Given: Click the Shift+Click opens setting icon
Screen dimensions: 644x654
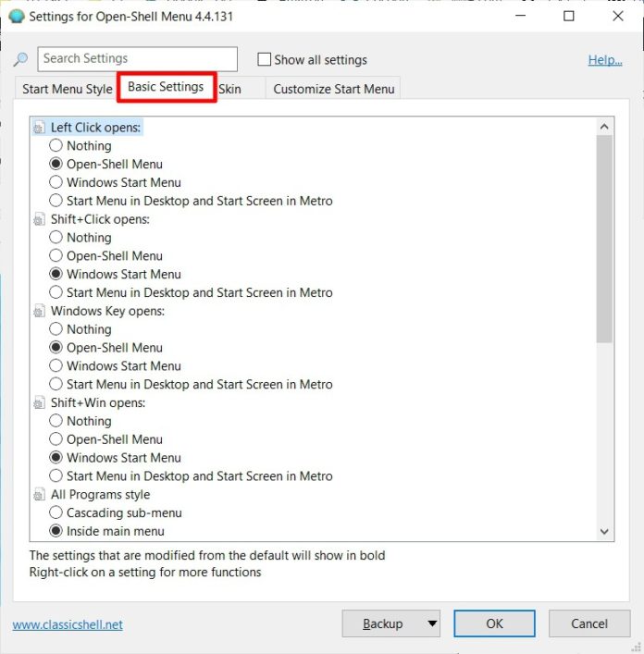Looking at the screenshot, I should pyautogui.click(x=39, y=219).
